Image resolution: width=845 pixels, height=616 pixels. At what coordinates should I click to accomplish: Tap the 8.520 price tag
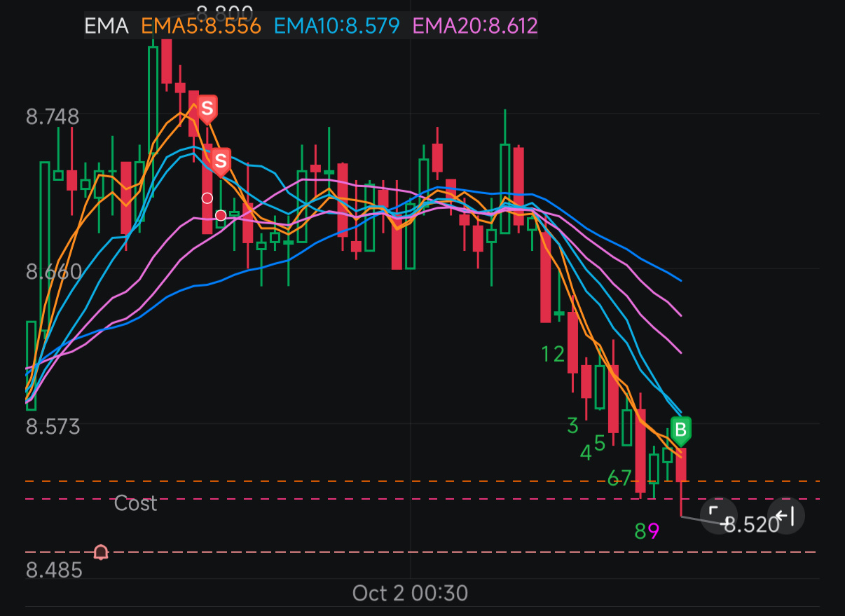(751, 524)
